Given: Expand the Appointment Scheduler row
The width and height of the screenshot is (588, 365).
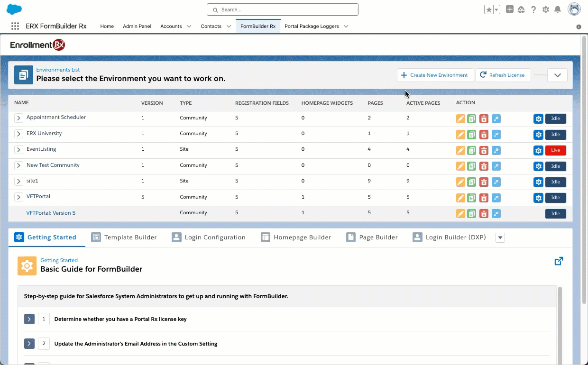Looking at the screenshot, I should (x=18, y=118).
